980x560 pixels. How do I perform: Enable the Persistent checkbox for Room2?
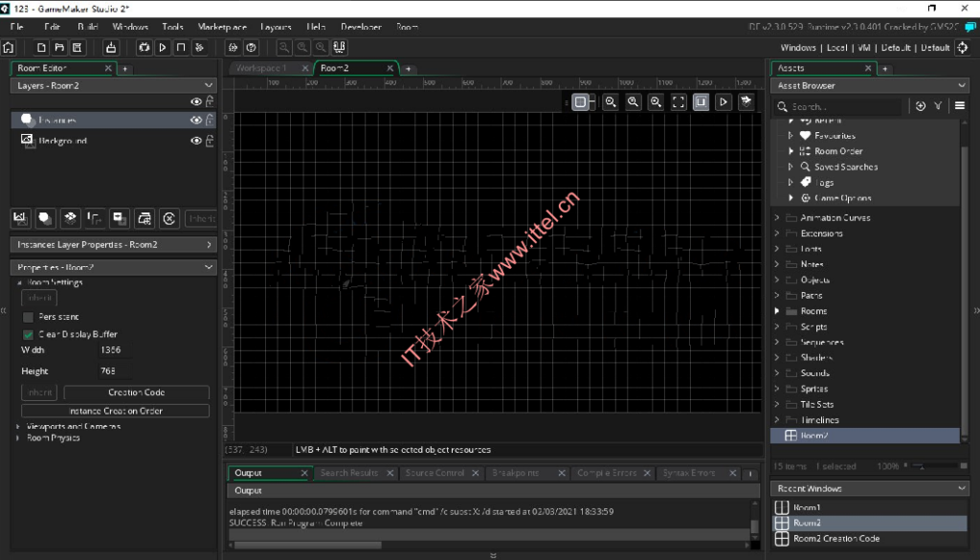[x=26, y=316]
